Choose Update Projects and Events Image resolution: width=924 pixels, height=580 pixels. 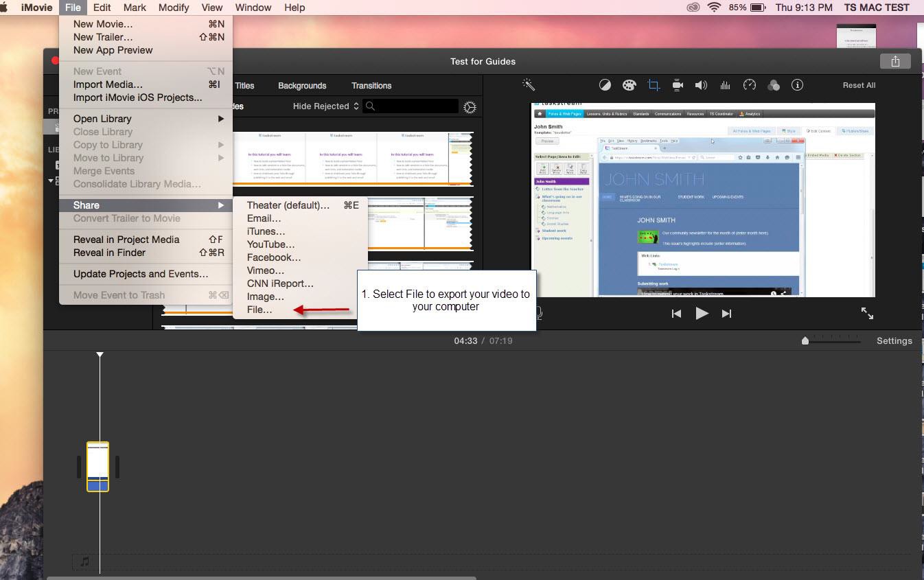[146, 274]
